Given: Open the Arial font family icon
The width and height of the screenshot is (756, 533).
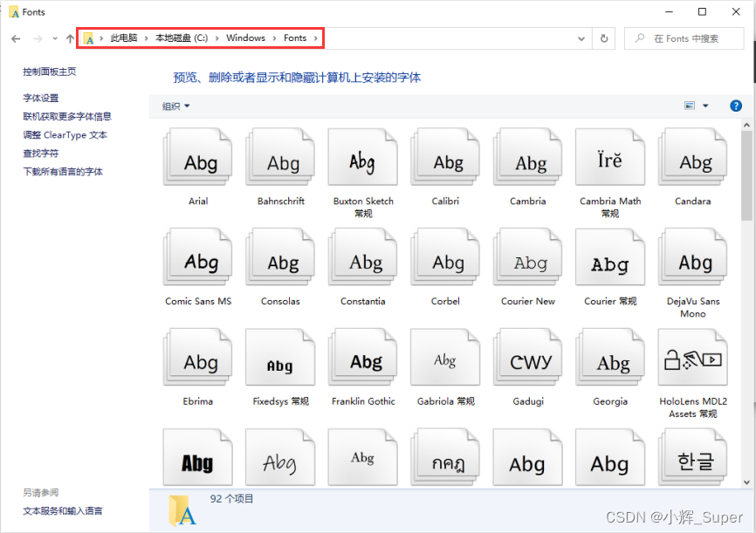Looking at the screenshot, I should pos(197,157).
